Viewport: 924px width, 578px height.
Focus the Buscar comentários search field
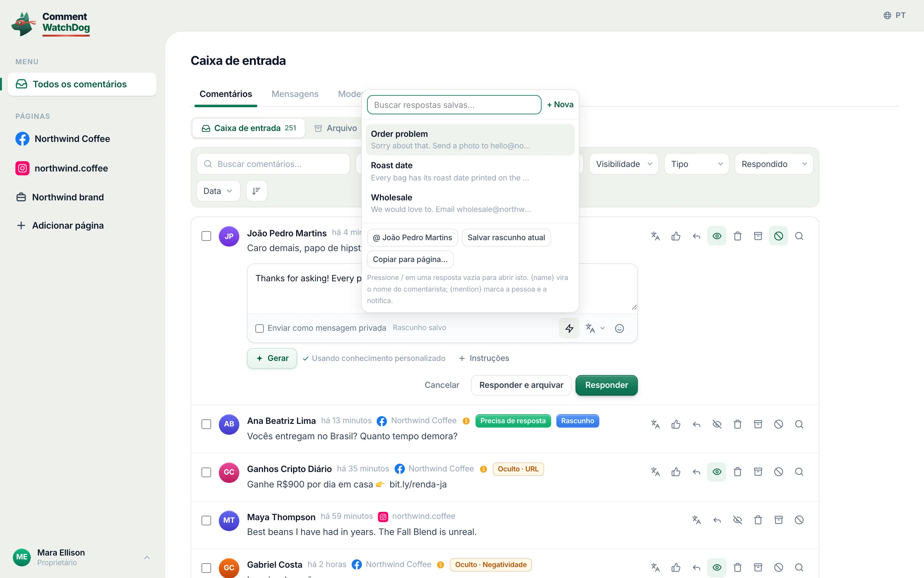273,164
